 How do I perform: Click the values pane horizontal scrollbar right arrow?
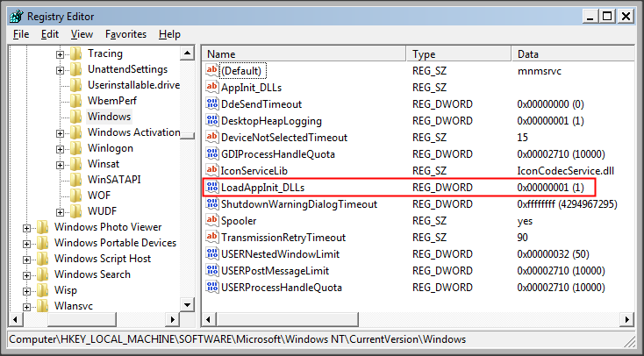[x=627, y=319]
